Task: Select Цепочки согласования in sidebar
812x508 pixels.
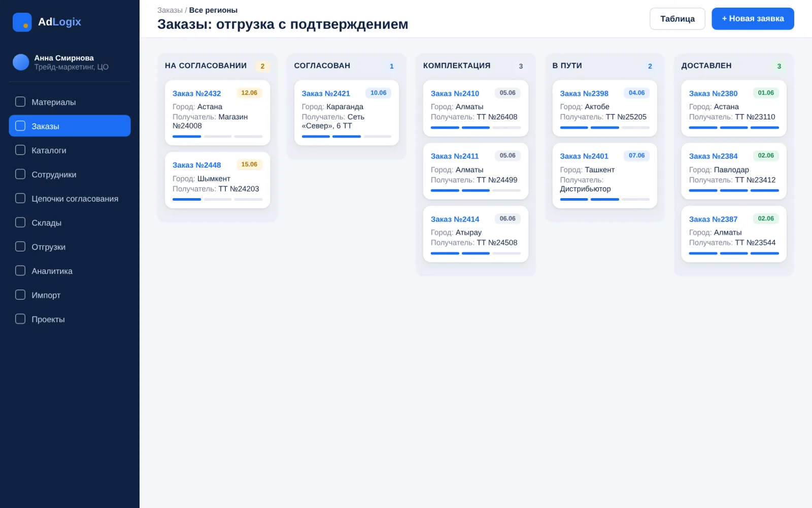Action: pyautogui.click(x=70, y=198)
